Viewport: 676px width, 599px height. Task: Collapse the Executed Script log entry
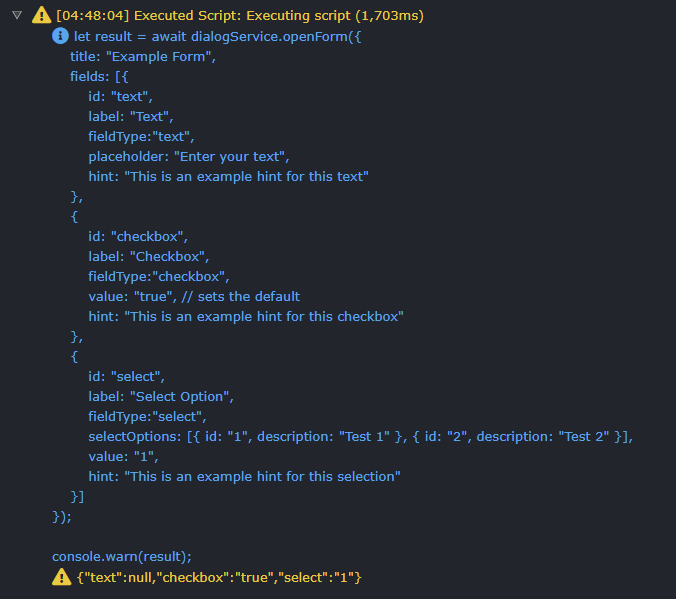point(17,16)
